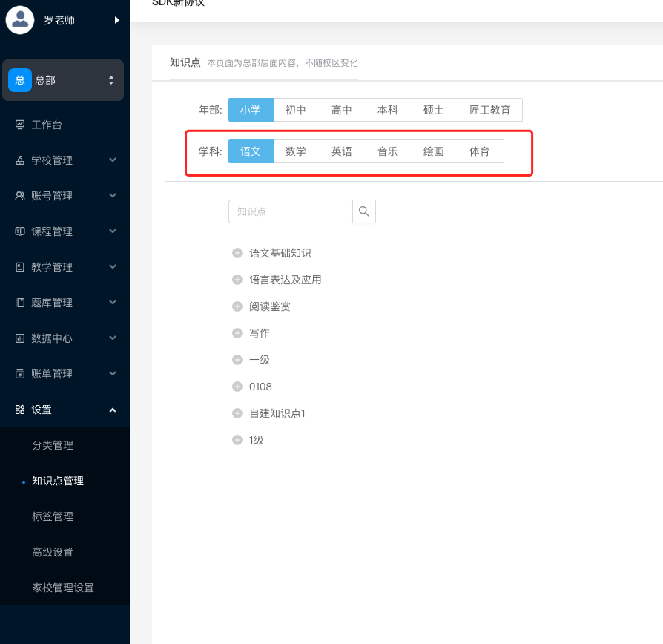Image resolution: width=663 pixels, height=644 pixels.
Task: Select 小学 grade option
Action: [251, 110]
